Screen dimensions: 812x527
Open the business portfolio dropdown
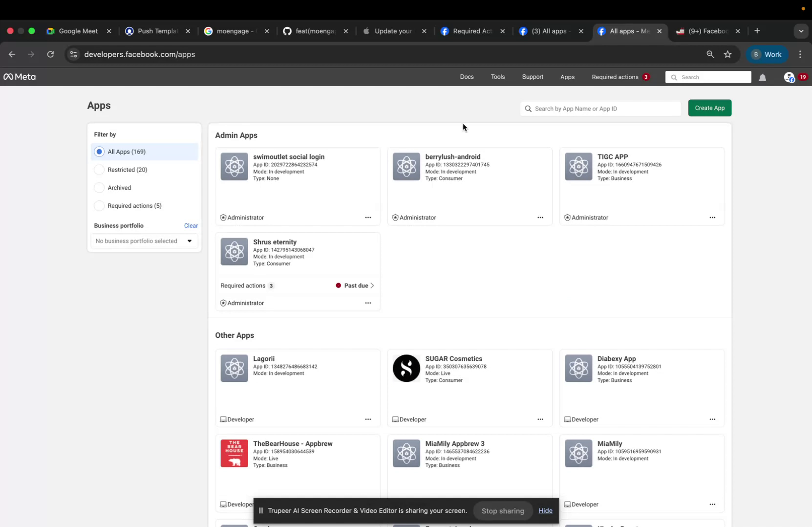coord(144,241)
